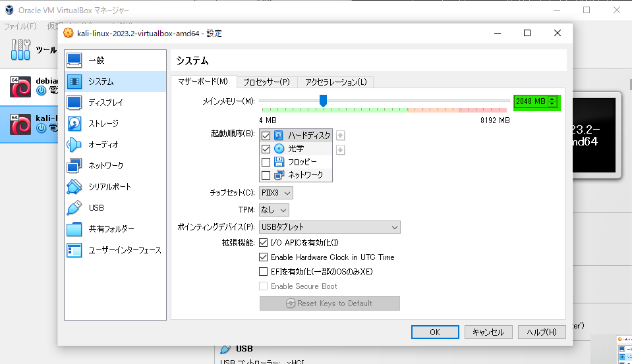Open the TPM なし dropdown
Image resolution: width=632 pixels, height=364 pixels.
(274, 210)
